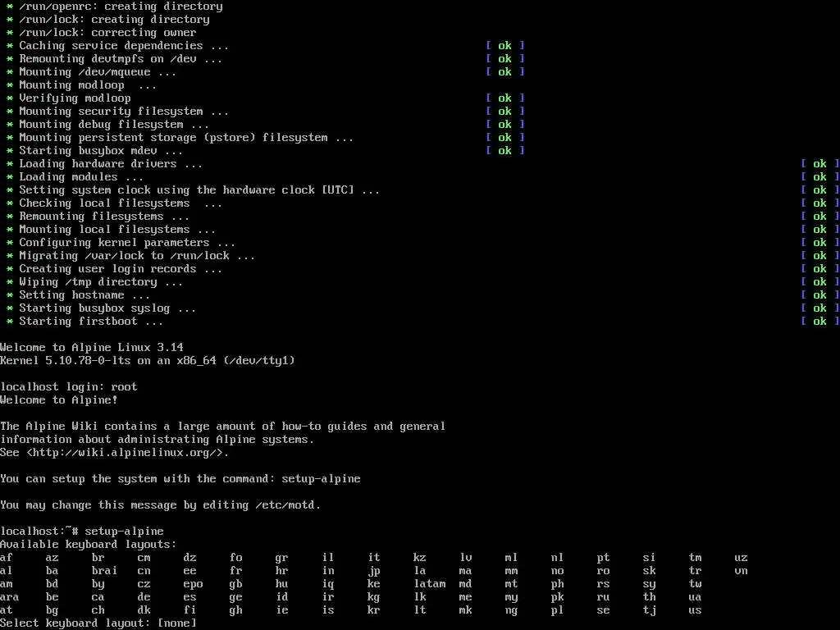This screenshot has width=840, height=630.
Task: Click the 'kz' keyboard layout code
Action: tap(419, 558)
